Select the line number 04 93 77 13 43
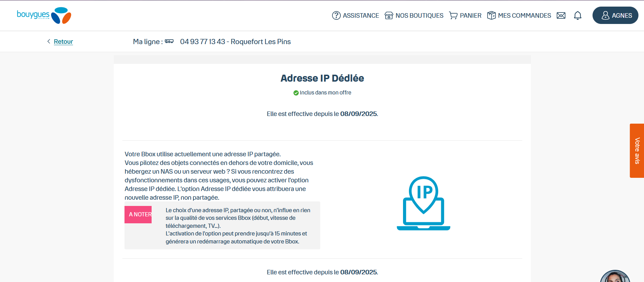 click(202, 42)
